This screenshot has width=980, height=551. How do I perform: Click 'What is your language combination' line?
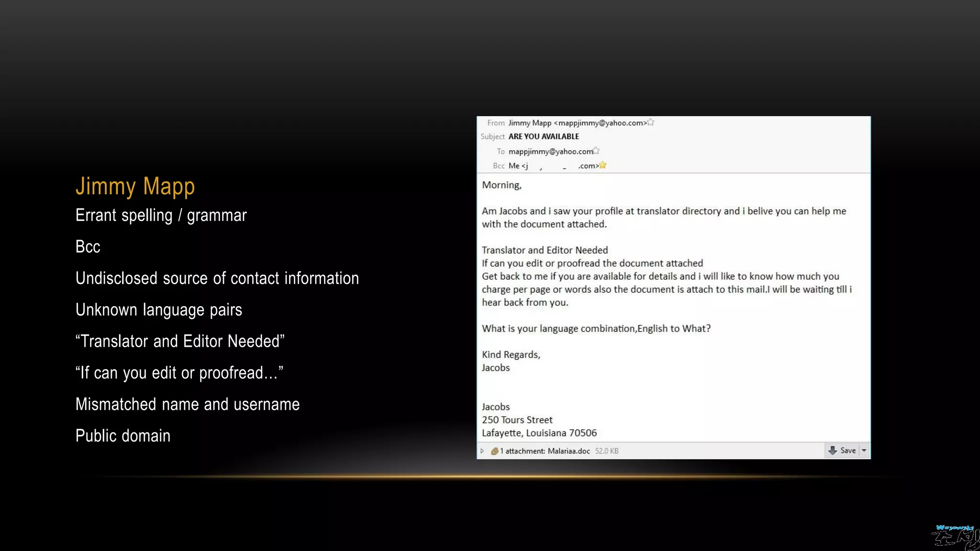pos(596,329)
